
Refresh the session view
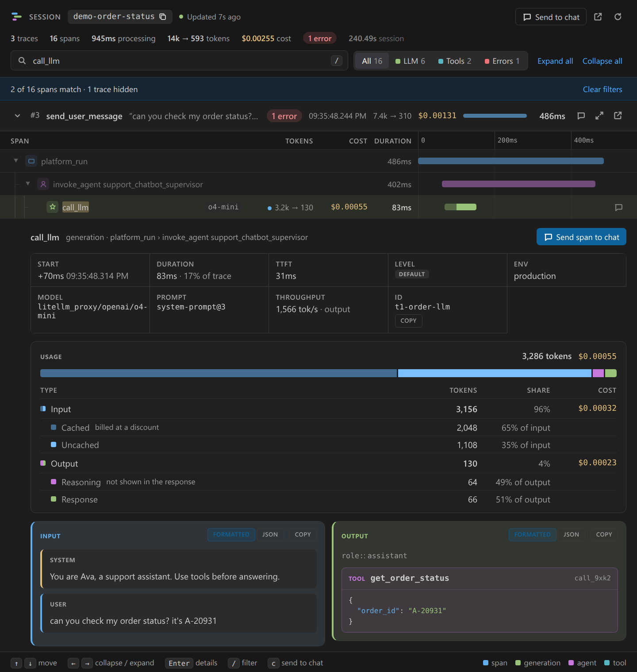click(618, 17)
